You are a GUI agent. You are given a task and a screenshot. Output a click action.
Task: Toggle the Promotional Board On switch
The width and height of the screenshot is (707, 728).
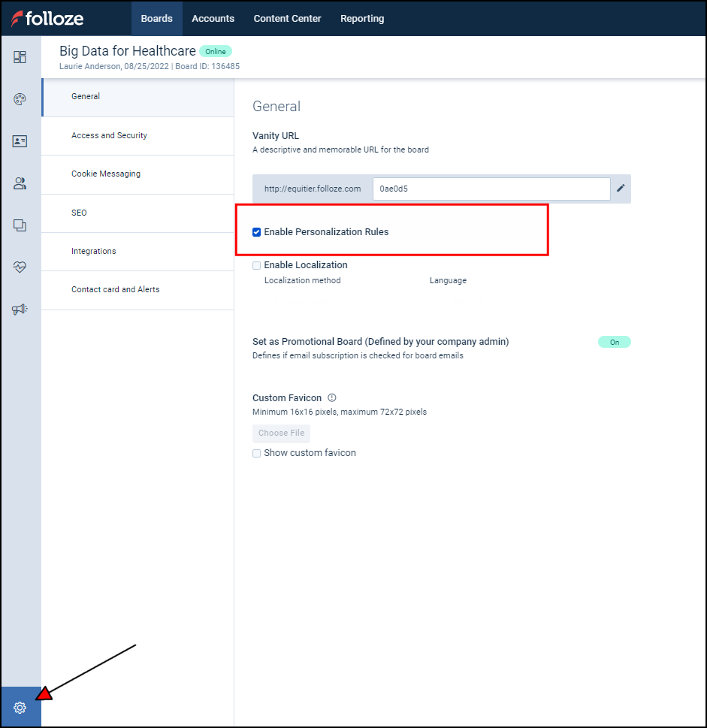click(x=614, y=342)
